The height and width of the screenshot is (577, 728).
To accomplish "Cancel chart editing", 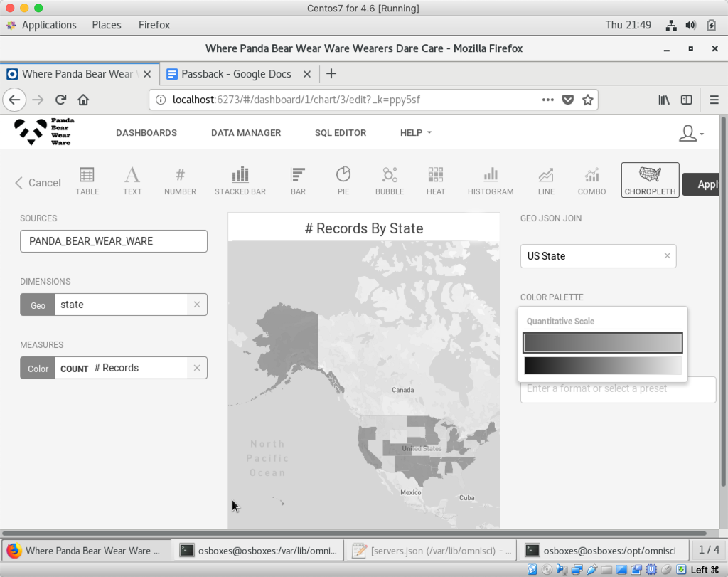I will (38, 183).
